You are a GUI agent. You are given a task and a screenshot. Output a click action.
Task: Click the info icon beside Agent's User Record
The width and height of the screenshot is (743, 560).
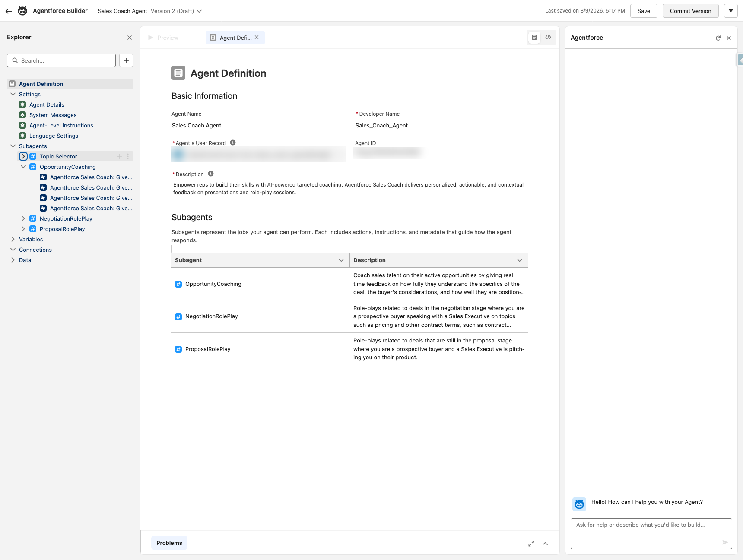(233, 142)
